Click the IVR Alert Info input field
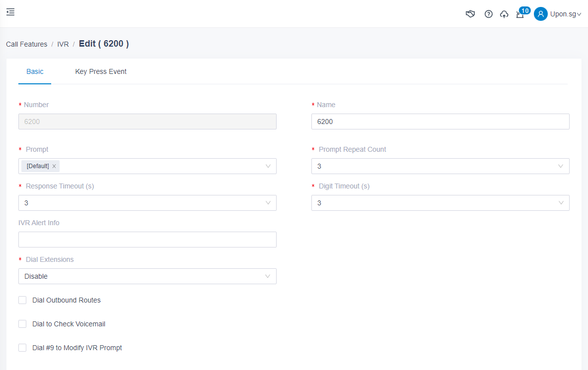Screen dimensions: 588x370 point(147,240)
